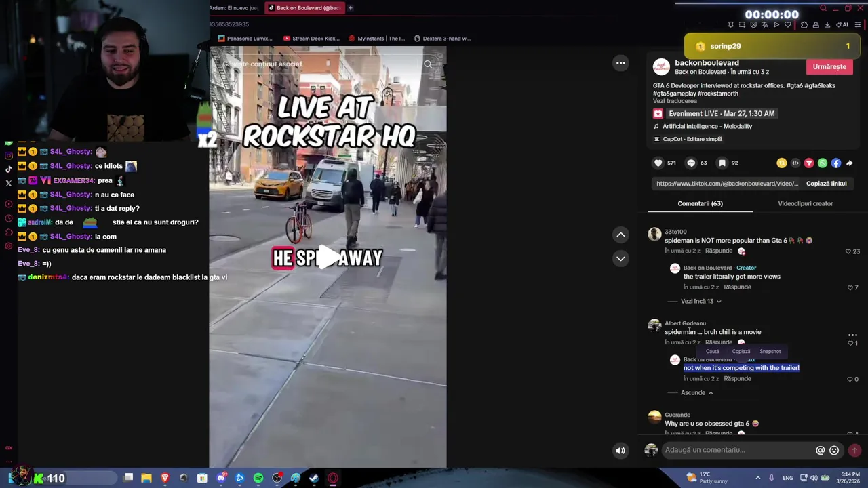Go to the previous video with up arrow
This screenshot has height=488, width=868.
[620, 235]
